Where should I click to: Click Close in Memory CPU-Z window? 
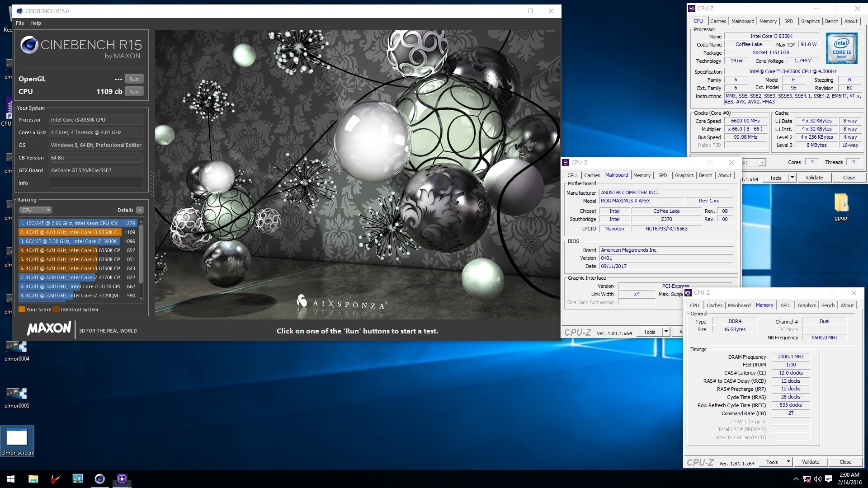(x=845, y=462)
